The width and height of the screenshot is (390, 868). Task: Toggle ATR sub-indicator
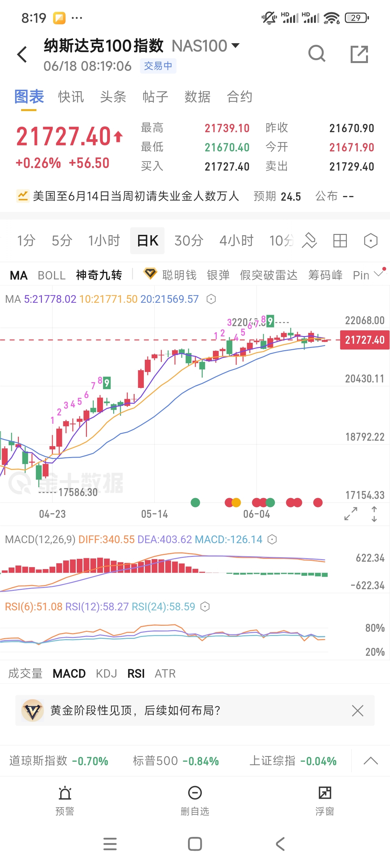pos(165,673)
